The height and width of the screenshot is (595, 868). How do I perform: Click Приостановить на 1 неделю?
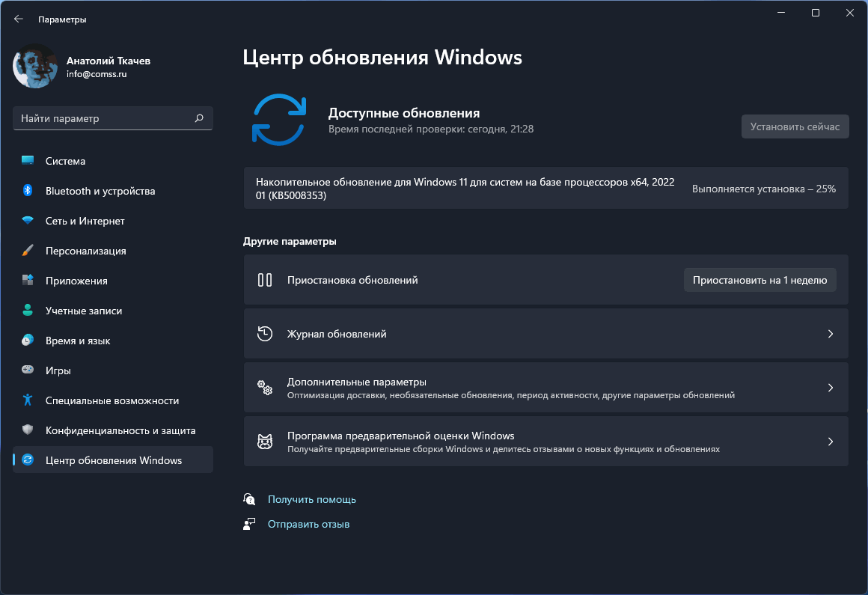(759, 279)
